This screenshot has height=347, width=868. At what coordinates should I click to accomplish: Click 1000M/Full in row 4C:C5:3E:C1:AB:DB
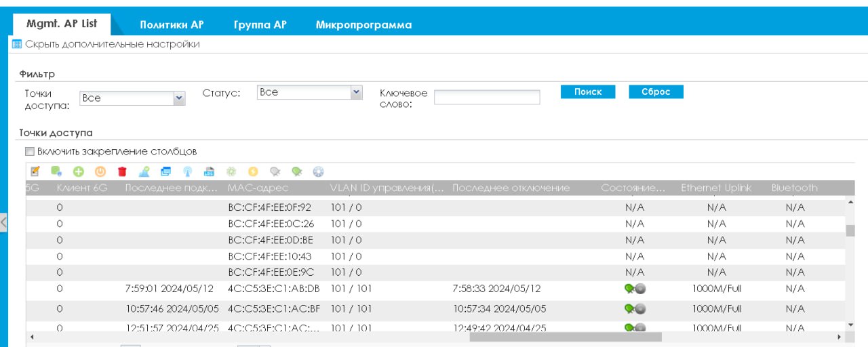click(717, 289)
